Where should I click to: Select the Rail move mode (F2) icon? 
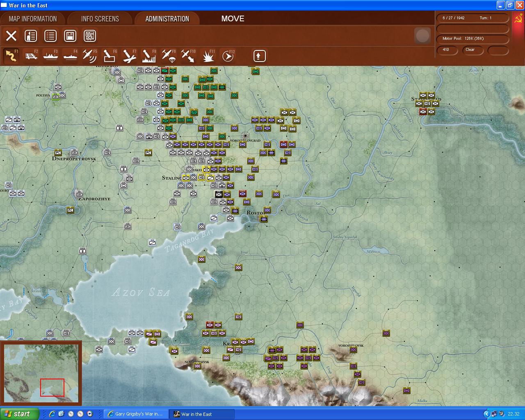(31, 56)
